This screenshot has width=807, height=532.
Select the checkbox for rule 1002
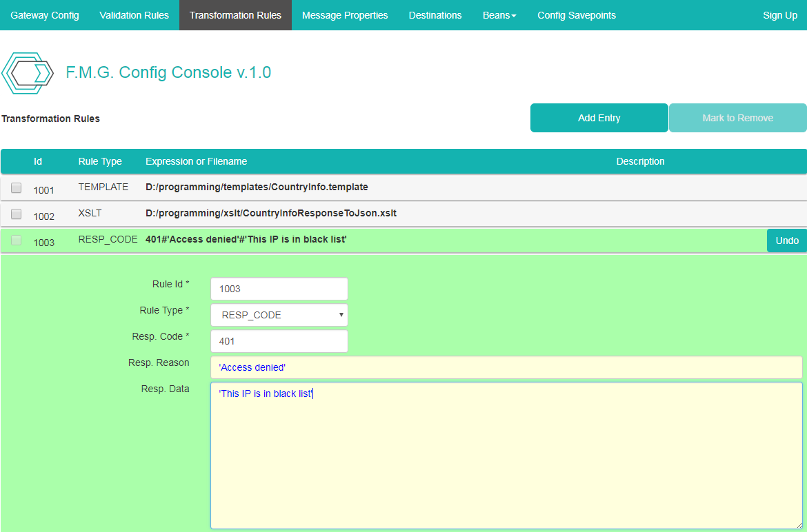point(17,214)
